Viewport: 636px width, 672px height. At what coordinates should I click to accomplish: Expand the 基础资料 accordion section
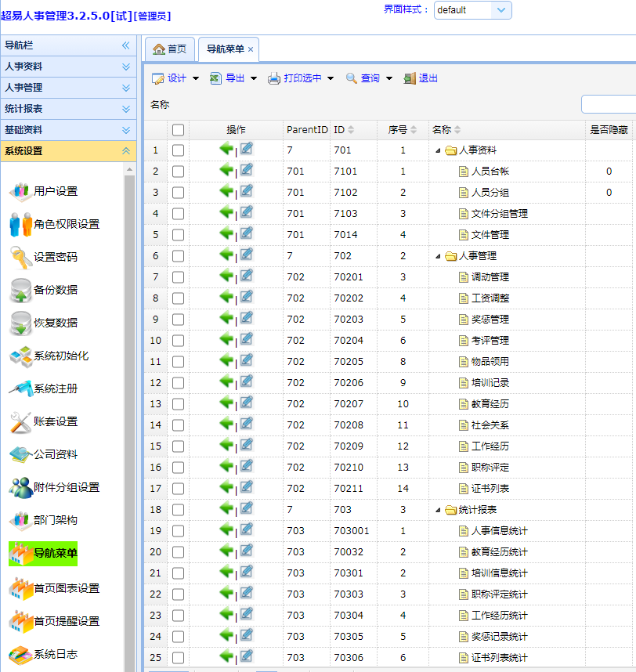pos(69,130)
